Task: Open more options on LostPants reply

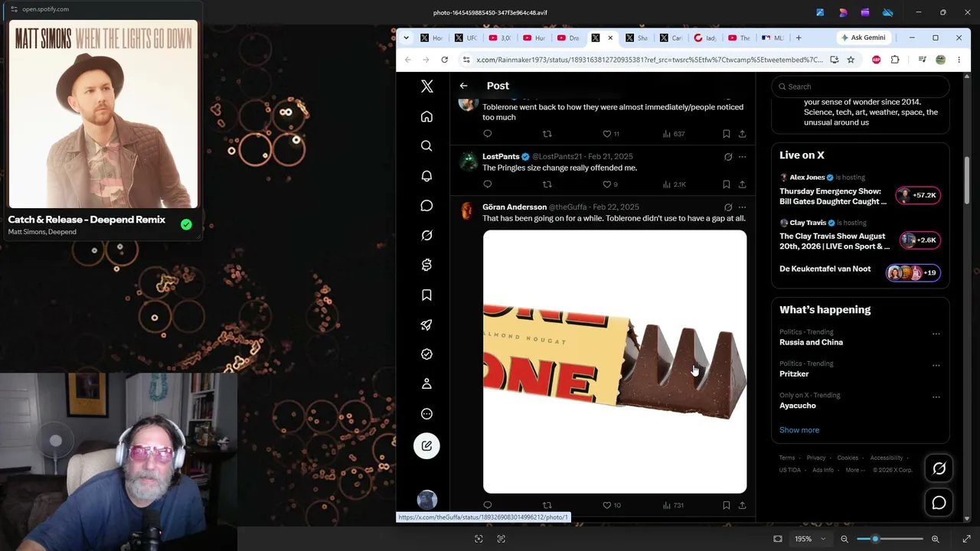Action: (x=742, y=157)
